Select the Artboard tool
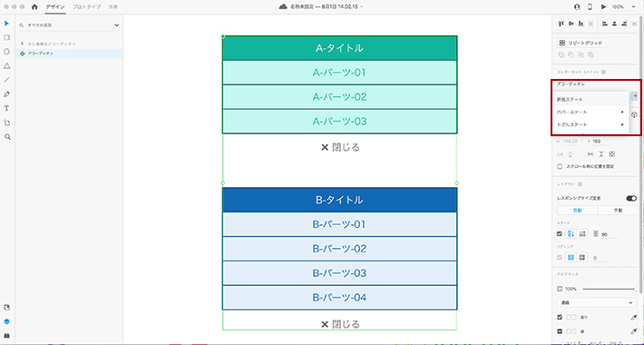 (6, 123)
